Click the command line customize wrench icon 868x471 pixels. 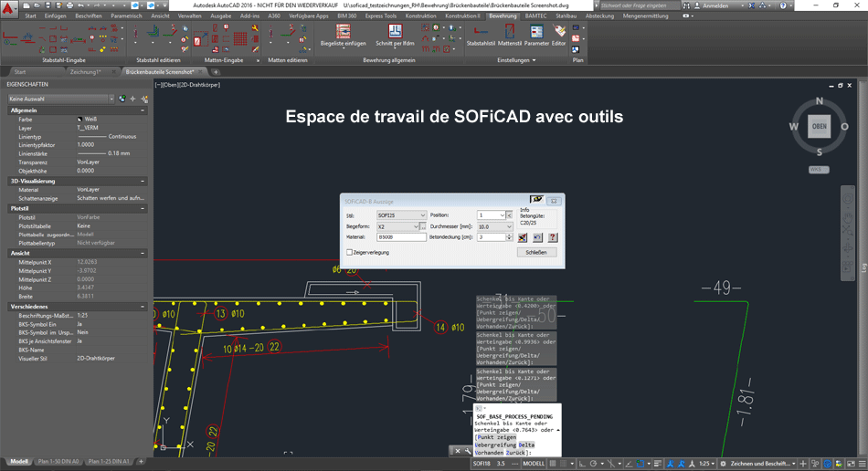coord(469,451)
